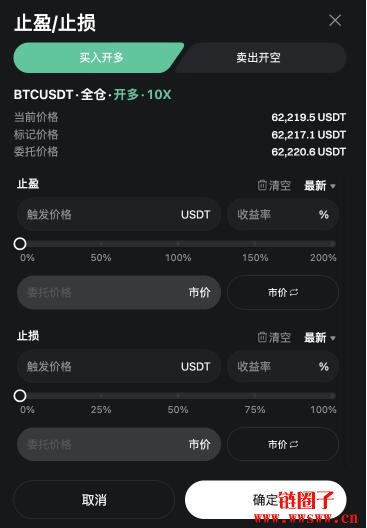Click the 确定 confirm button
The width and height of the screenshot is (367, 528).
click(265, 500)
